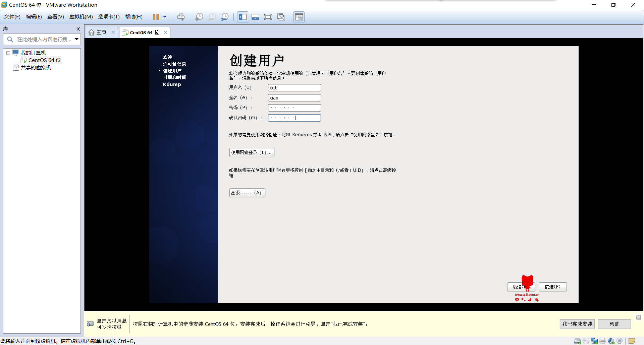Revert to previous snapshot icon

click(x=212, y=17)
